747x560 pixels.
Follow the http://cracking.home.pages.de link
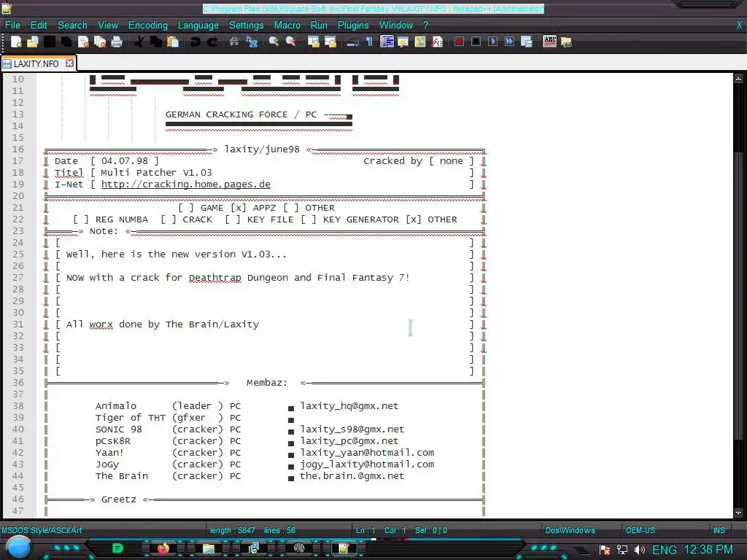pyautogui.click(x=186, y=184)
